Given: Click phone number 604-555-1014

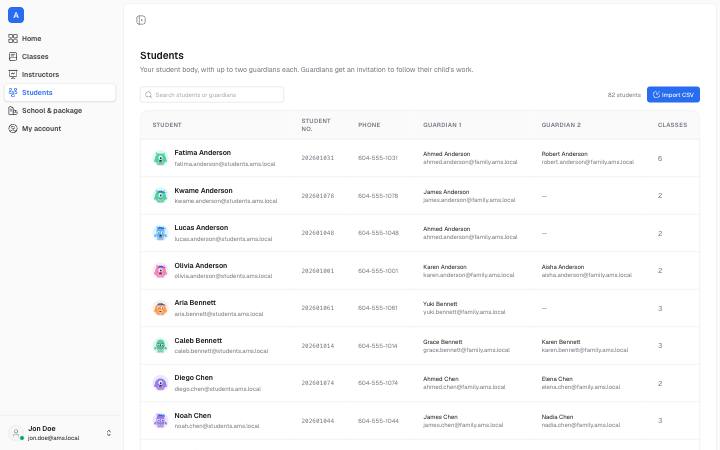Looking at the screenshot, I should tap(378, 346).
